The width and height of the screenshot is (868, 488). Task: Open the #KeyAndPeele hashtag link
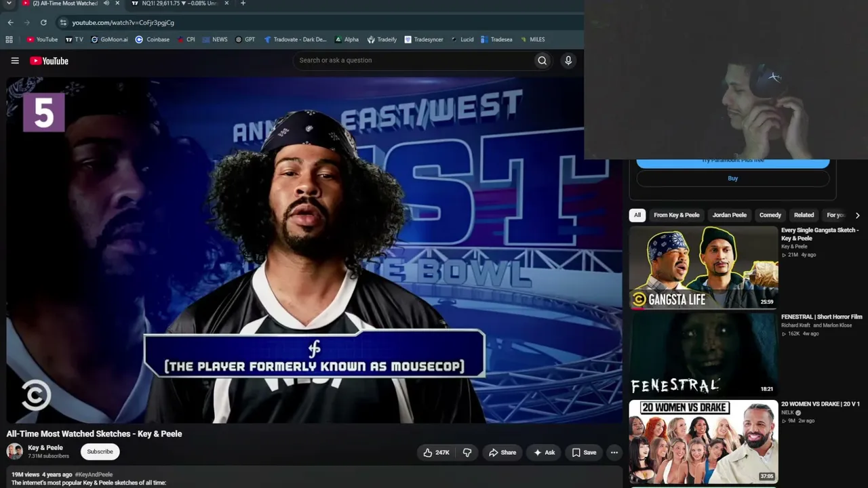point(94,474)
